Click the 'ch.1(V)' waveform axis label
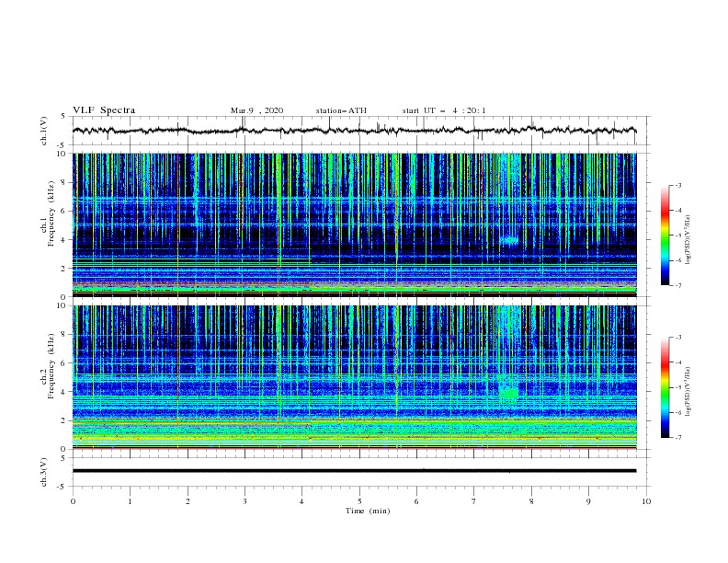The height and width of the screenshot is (563, 728). (x=44, y=131)
